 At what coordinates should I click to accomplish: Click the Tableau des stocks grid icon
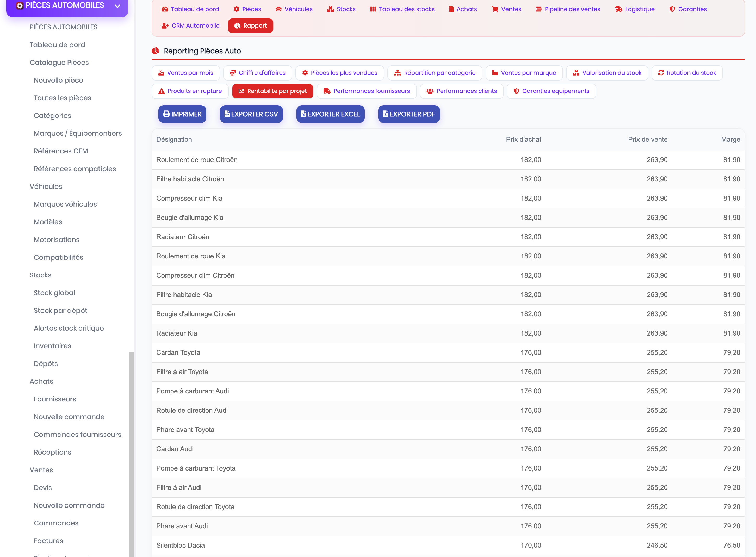pyautogui.click(x=373, y=9)
